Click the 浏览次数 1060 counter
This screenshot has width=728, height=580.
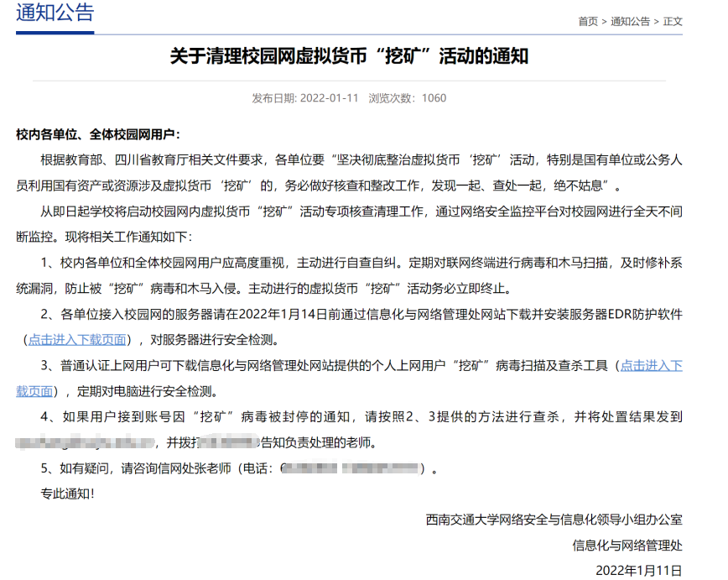click(x=408, y=98)
